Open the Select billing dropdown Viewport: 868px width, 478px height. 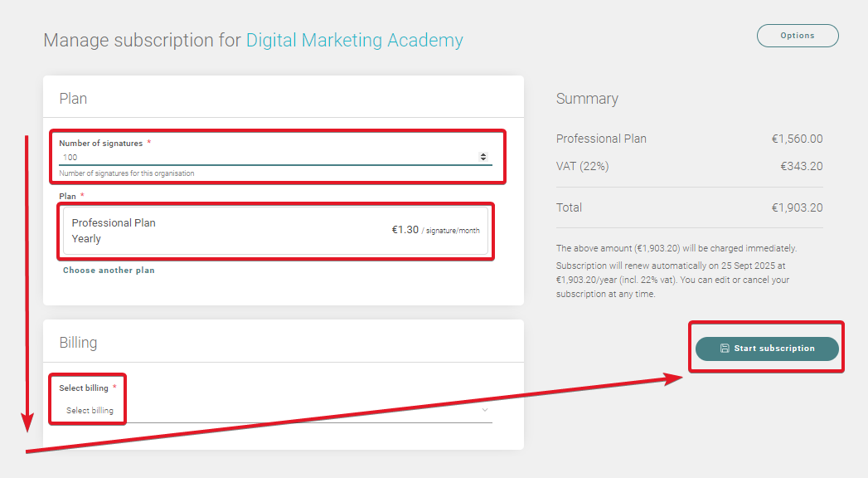[276, 411]
